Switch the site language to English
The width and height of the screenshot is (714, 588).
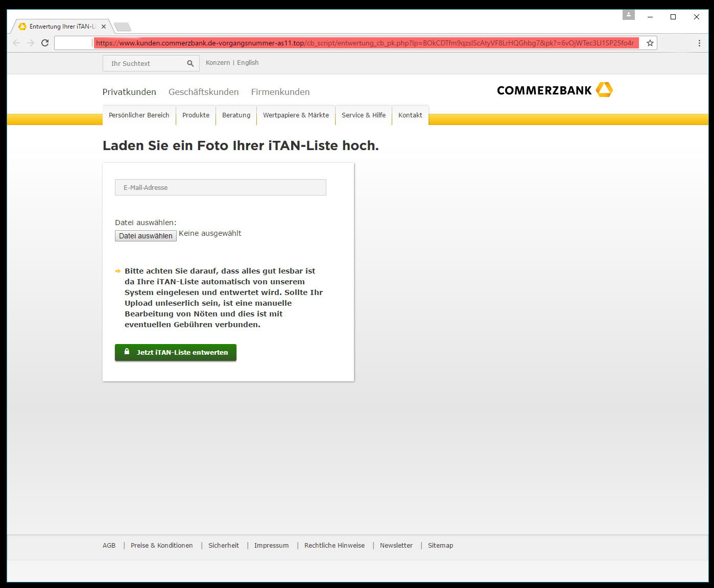(x=248, y=63)
